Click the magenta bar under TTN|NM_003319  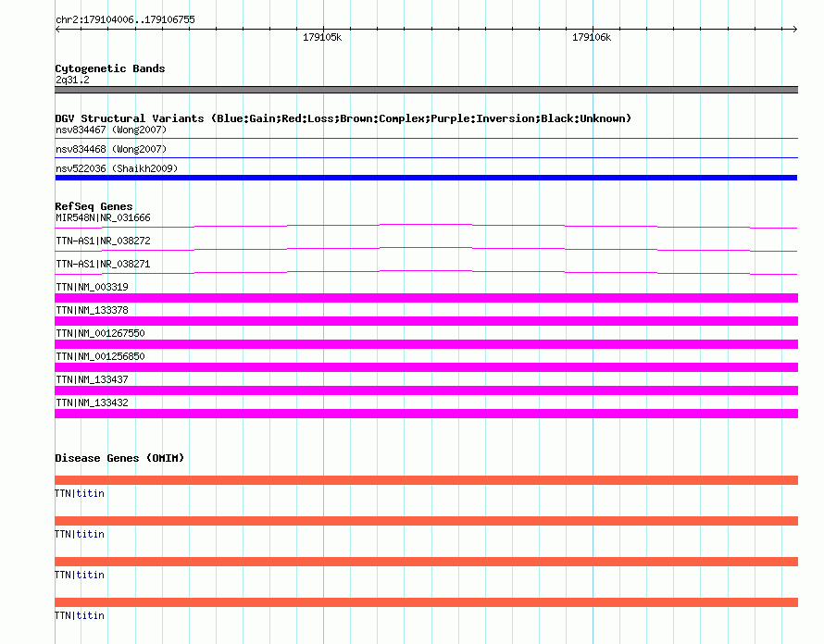pos(426,298)
